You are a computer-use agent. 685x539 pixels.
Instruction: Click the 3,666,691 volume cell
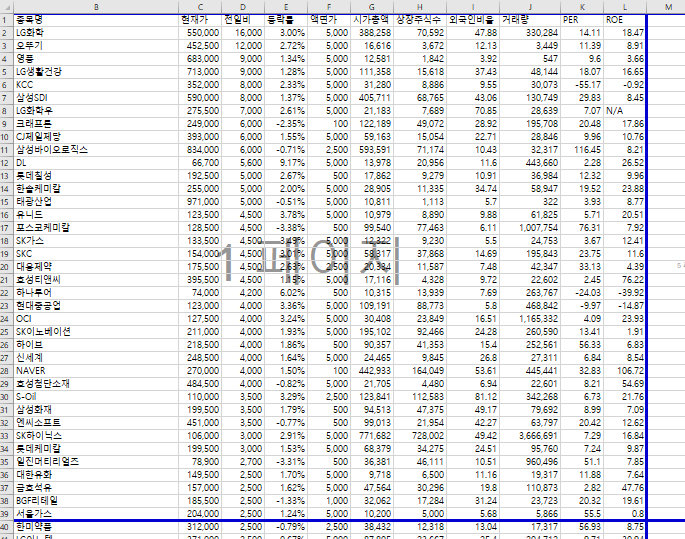point(530,436)
